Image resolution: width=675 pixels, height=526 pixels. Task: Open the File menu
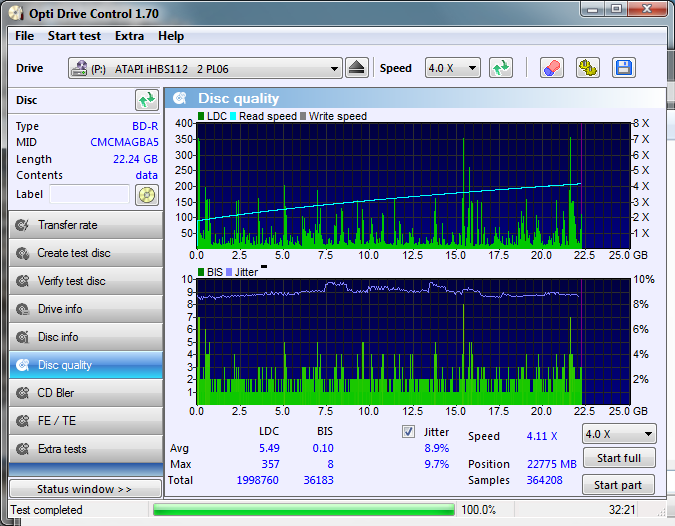pos(24,36)
